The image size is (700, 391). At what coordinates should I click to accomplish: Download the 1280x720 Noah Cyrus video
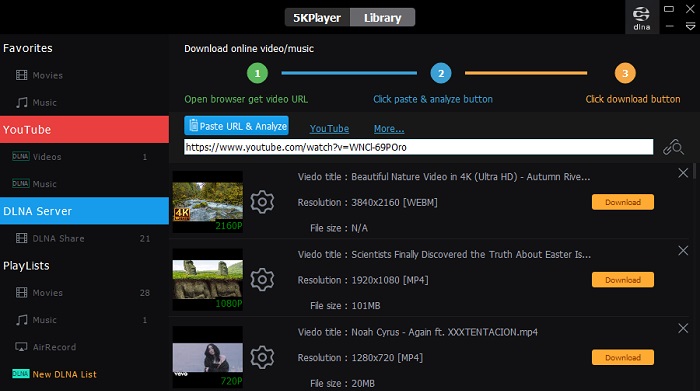pyautogui.click(x=623, y=358)
